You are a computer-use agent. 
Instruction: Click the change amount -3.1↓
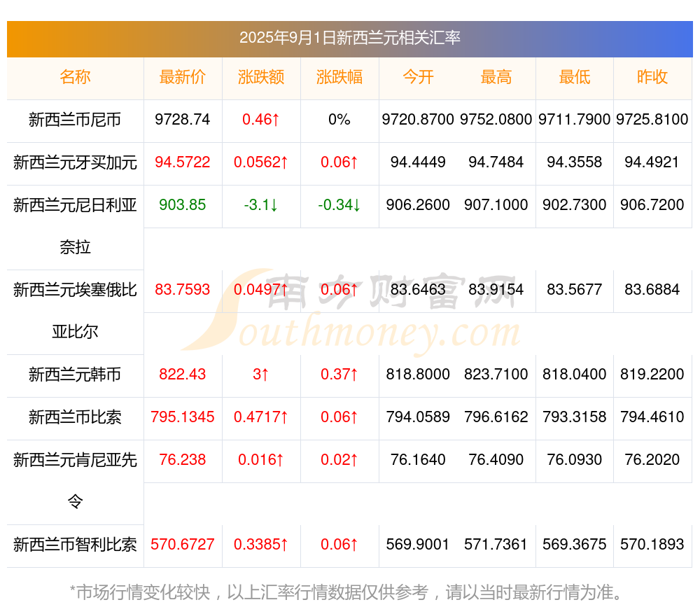click(261, 205)
